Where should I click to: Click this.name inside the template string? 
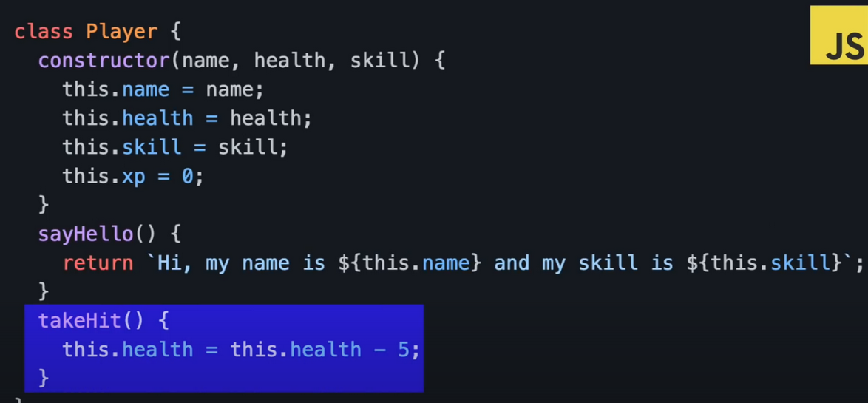(x=416, y=263)
